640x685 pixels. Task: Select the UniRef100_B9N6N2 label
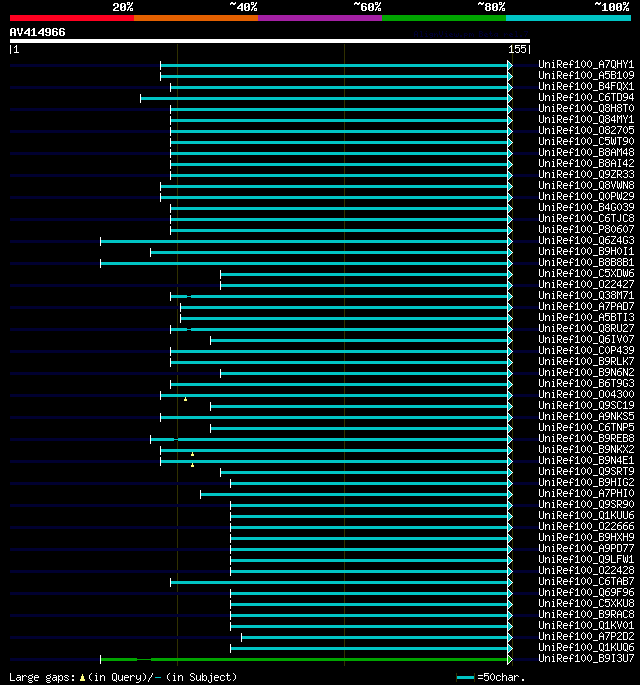(x=586, y=372)
